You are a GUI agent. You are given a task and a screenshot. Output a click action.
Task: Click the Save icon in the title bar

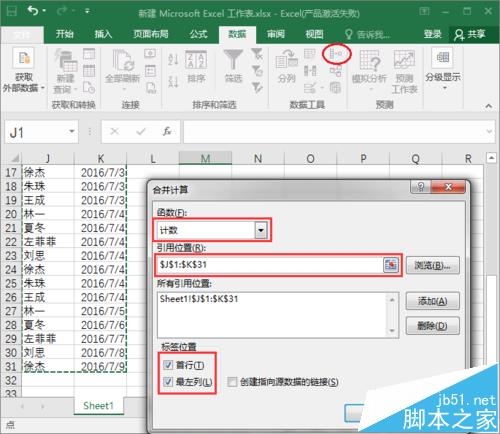pyautogui.click(x=12, y=11)
